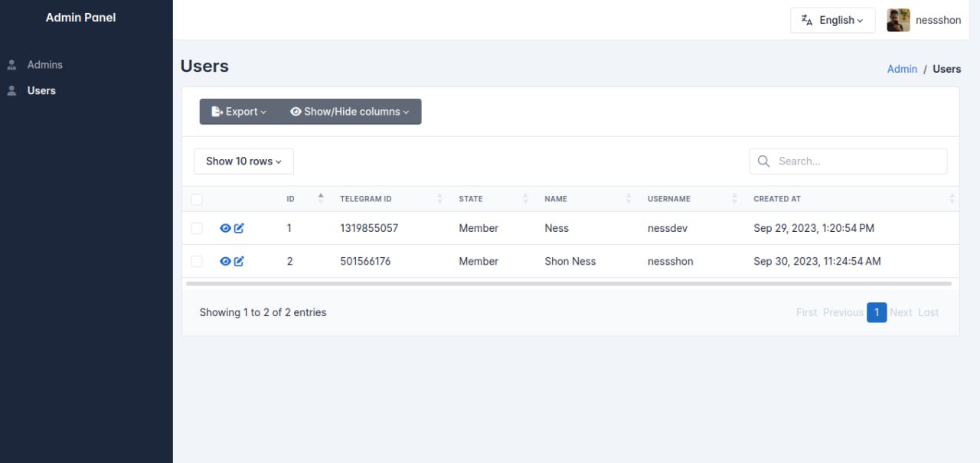Click the edit pencil icon for nessdev
Screen dimensions: 980x463
pyautogui.click(x=239, y=227)
